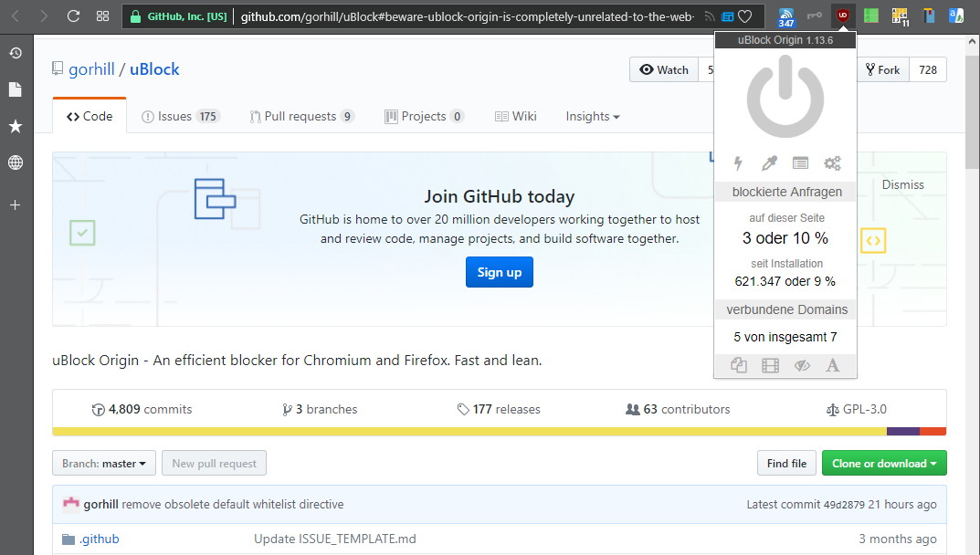
Task: Click the Fork button
Action: pyautogui.click(x=882, y=70)
